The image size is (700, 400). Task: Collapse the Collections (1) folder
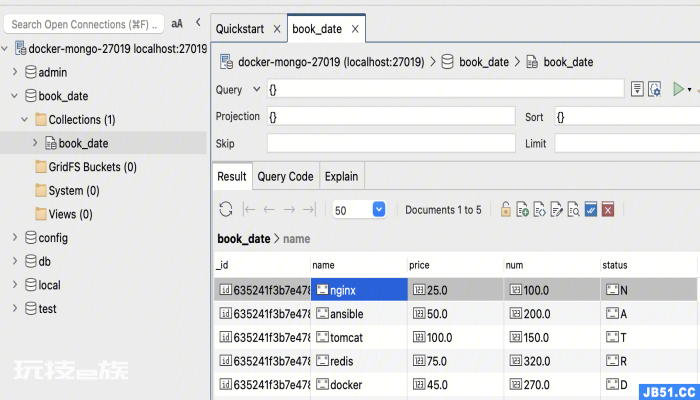(25, 119)
